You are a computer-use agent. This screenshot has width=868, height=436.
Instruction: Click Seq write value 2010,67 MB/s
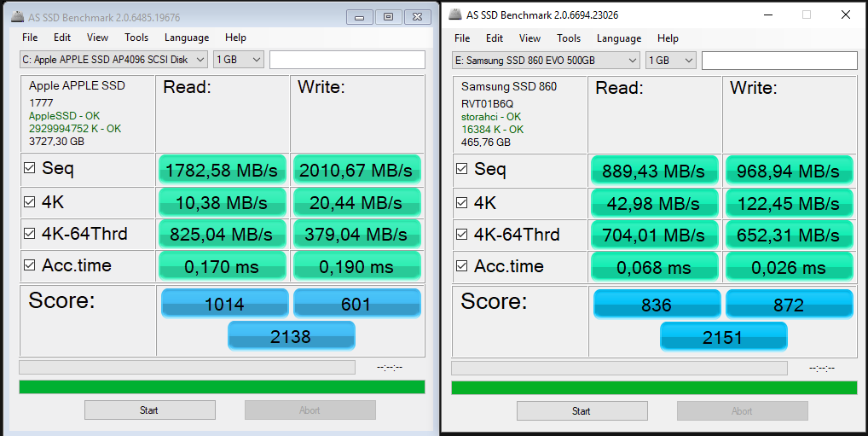click(x=357, y=170)
